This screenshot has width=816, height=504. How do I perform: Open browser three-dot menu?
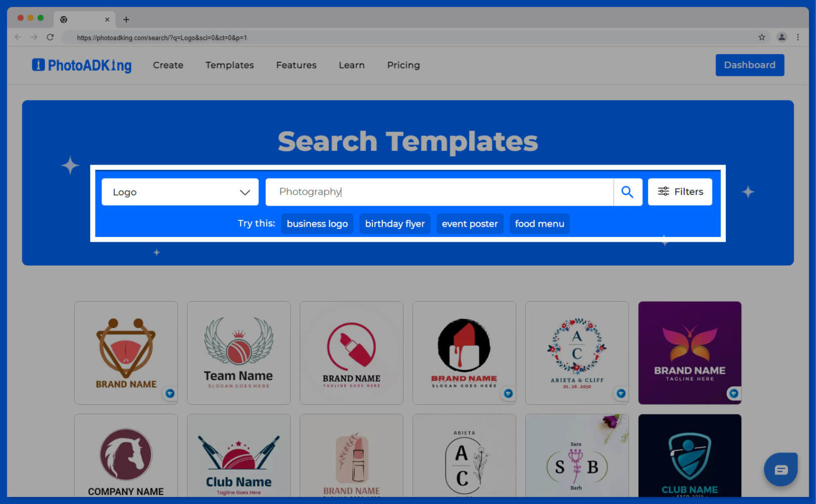tap(797, 37)
